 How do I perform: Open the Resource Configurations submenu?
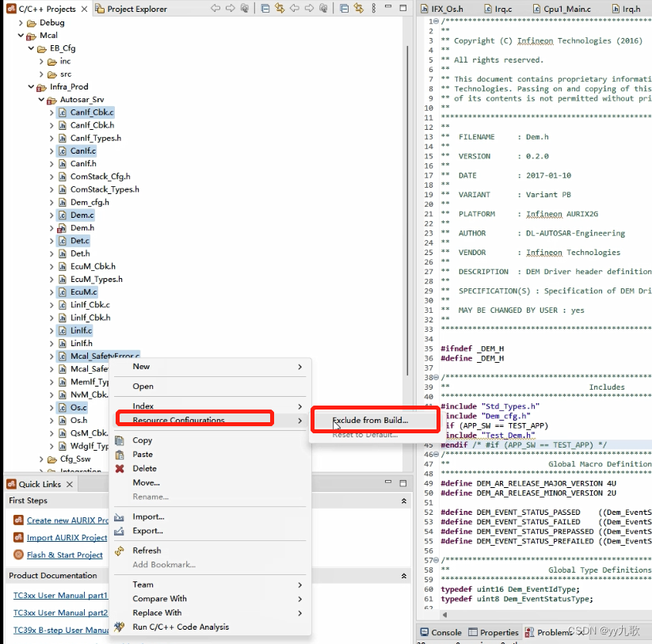click(178, 420)
